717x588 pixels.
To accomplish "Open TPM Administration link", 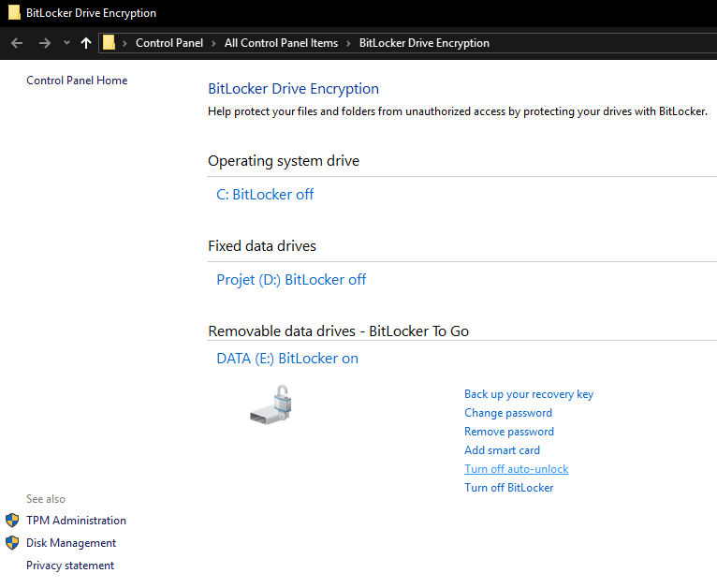I will point(76,521).
